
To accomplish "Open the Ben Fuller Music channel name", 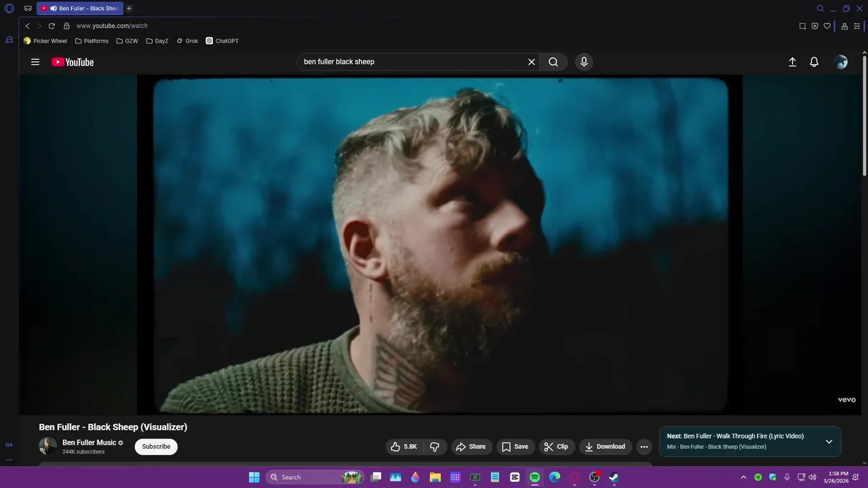I will pos(90,443).
